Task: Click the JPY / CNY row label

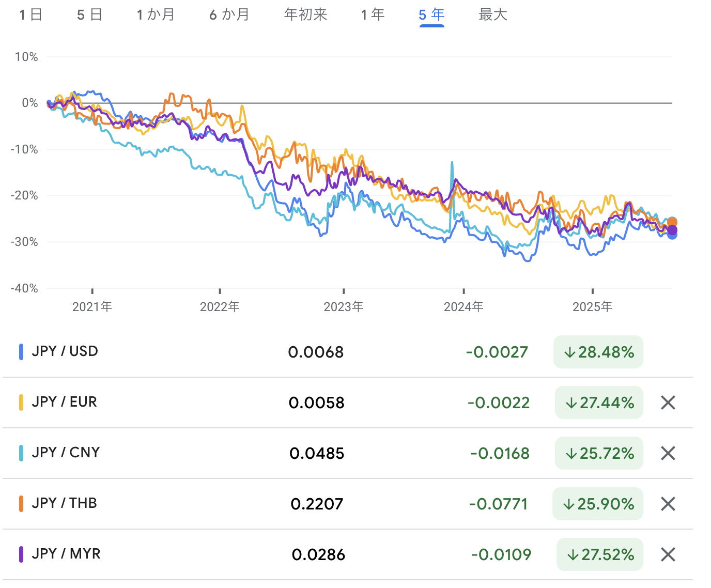Action: coord(66,453)
